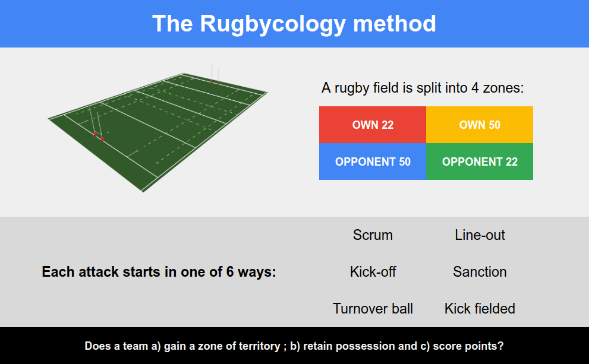The width and height of the screenshot is (589, 364).
Task: Select the green OPPONENT 22 zone box
Action: tap(480, 162)
